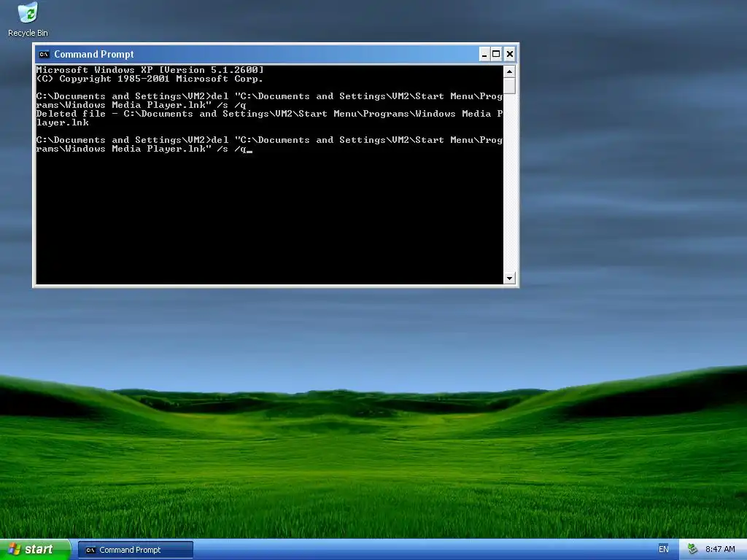747x560 pixels.
Task: Click the '(C) Copyright 1985-2001 Microsoft Corp.' line
Action: point(150,79)
